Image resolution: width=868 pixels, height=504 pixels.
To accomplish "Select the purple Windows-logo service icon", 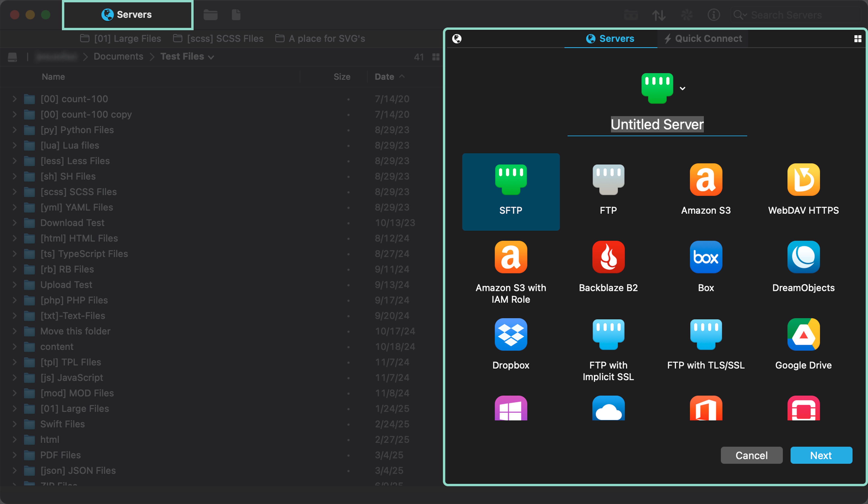I will [511, 408].
